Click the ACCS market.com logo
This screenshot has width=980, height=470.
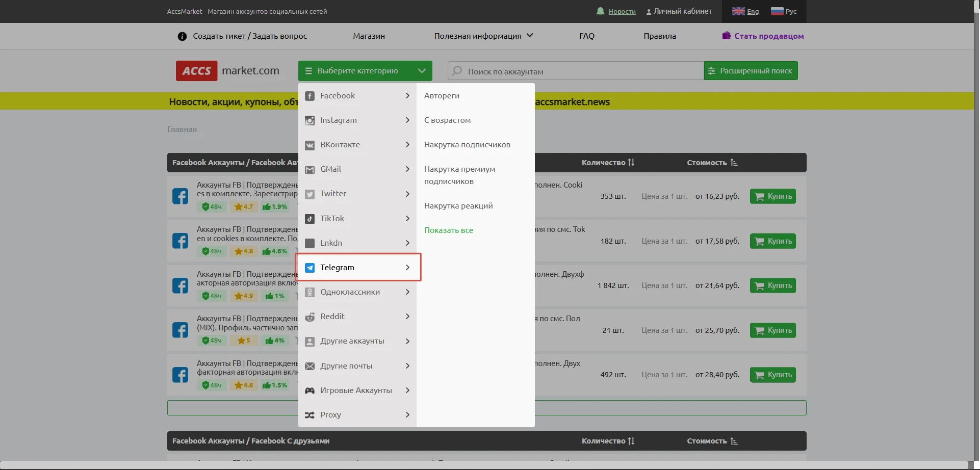click(228, 71)
